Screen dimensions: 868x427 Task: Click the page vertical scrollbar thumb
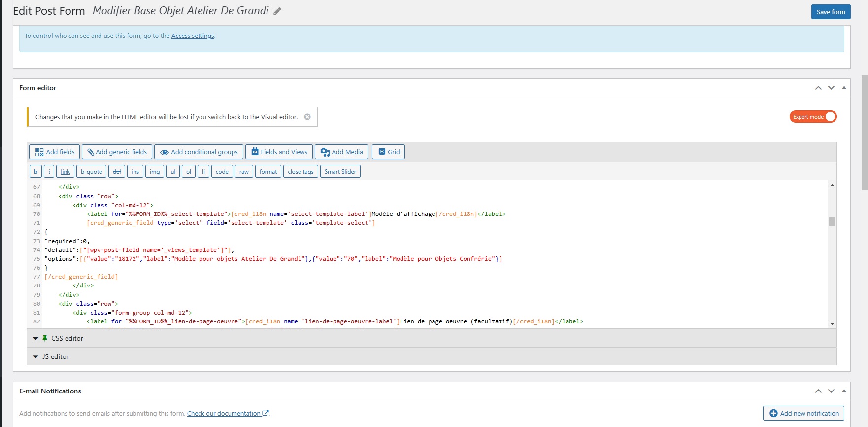point(865,133)
